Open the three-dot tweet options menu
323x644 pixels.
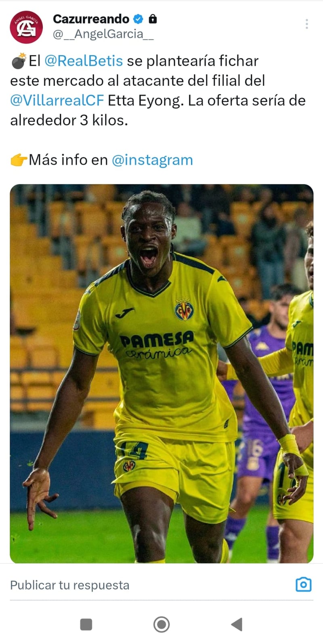pos(307,24)
